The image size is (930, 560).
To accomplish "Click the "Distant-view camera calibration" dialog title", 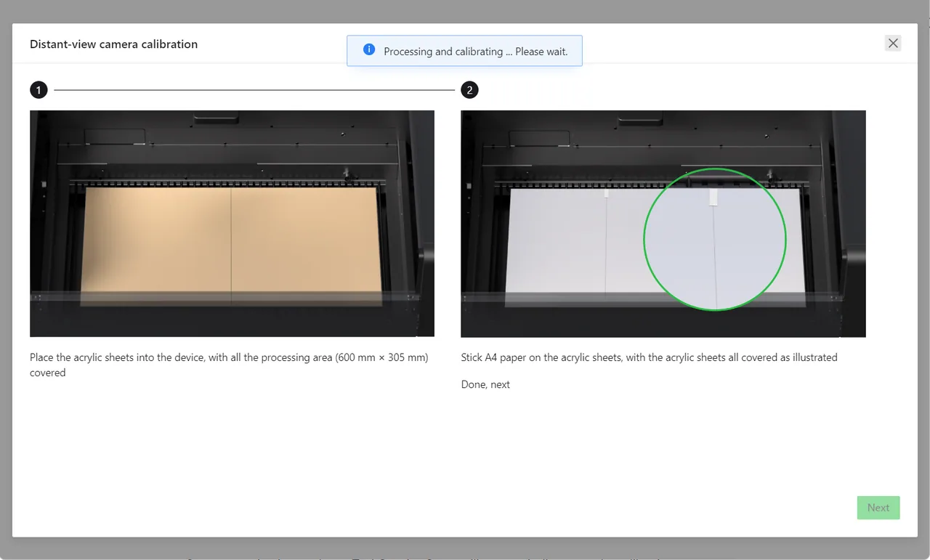I will tap(113, 44).
